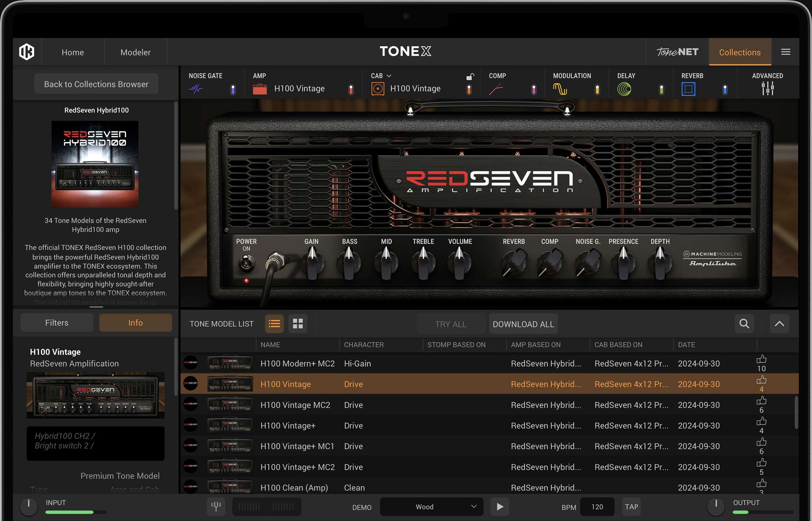
Task: Switch to the Modeler tab
Action: pos(135,52)
